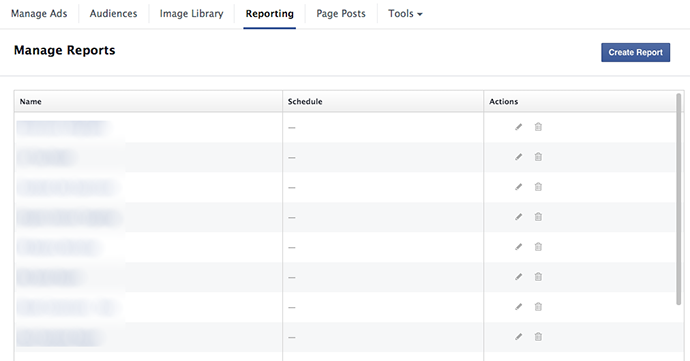
Task: Open the Audiences tab
Action: (114, 14)
